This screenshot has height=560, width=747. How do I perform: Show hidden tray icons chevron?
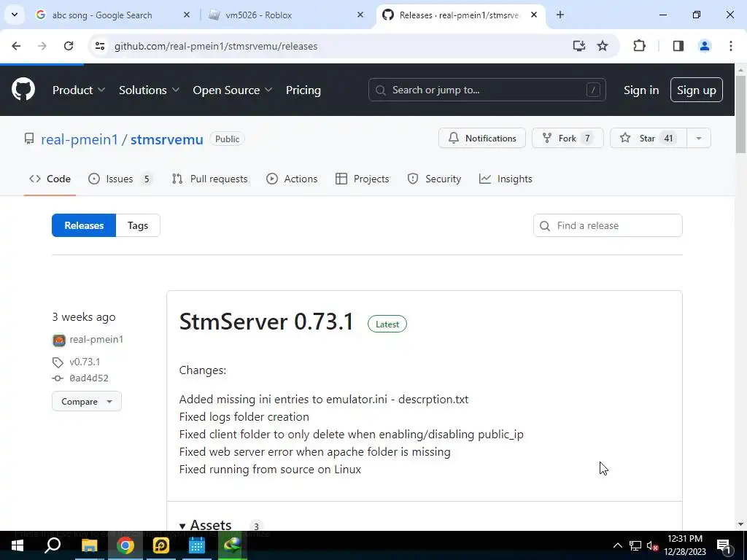617,545
